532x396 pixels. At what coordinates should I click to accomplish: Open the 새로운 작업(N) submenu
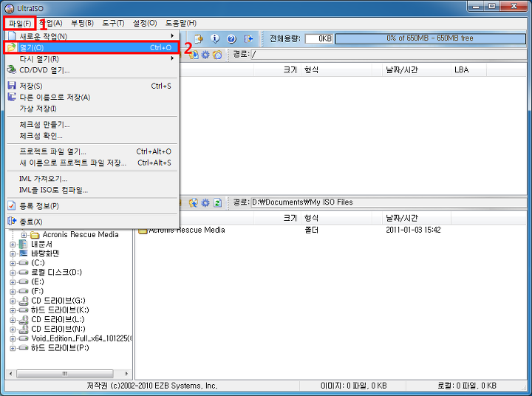(92, 36)
